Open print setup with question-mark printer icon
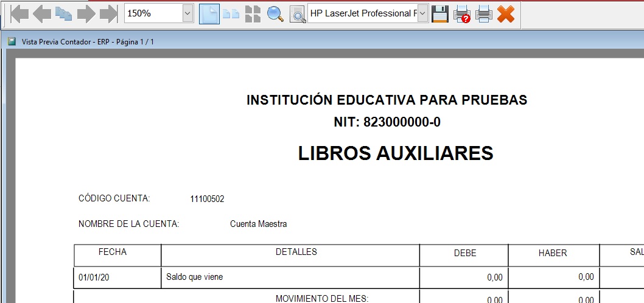This screenshot has height=303, width=644. [462, 13]
